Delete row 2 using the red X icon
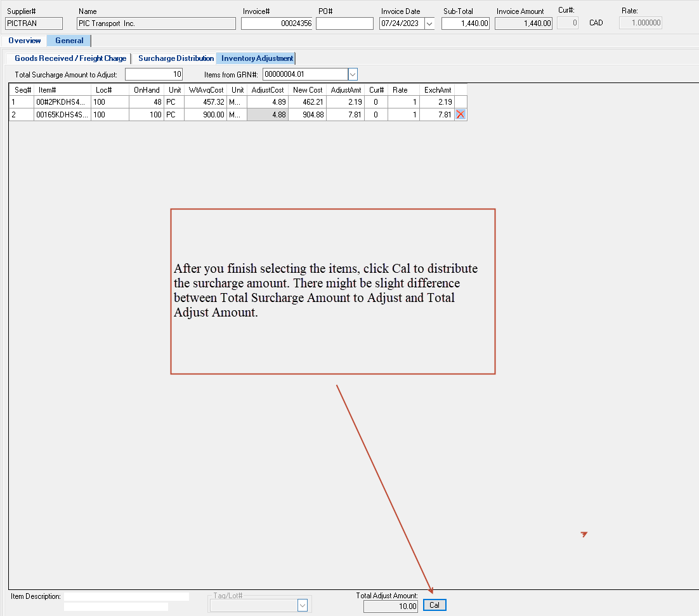Screen dimensions: 699x616 click(x=461, y=115)
